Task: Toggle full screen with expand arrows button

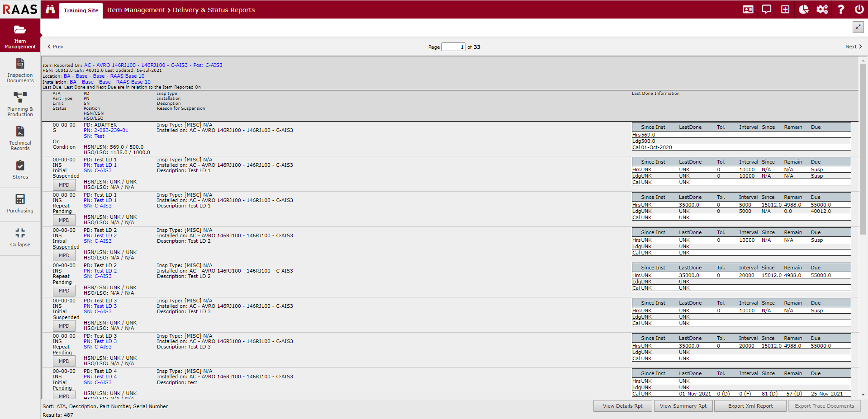Action: tap(858, 27)
